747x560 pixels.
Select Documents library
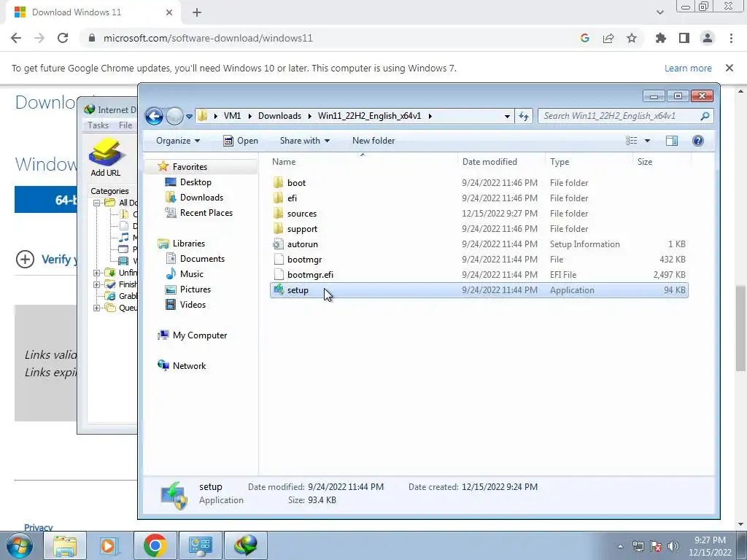click(202, 259)
